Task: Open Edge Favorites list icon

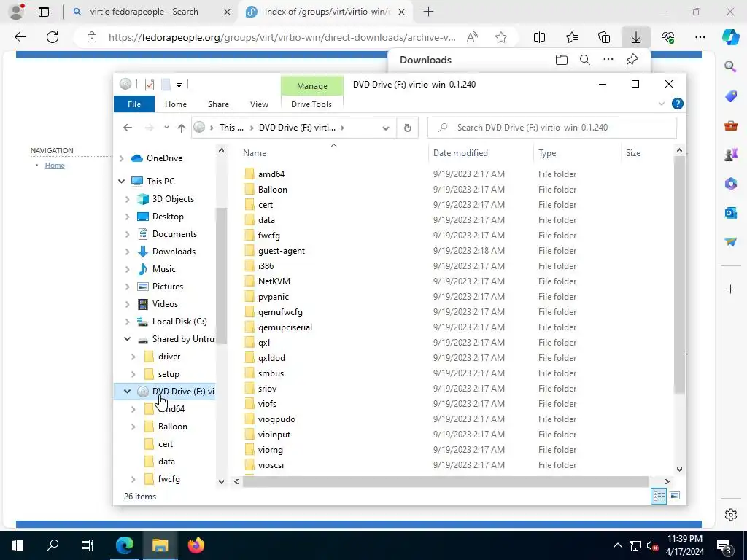Action: 572,37
